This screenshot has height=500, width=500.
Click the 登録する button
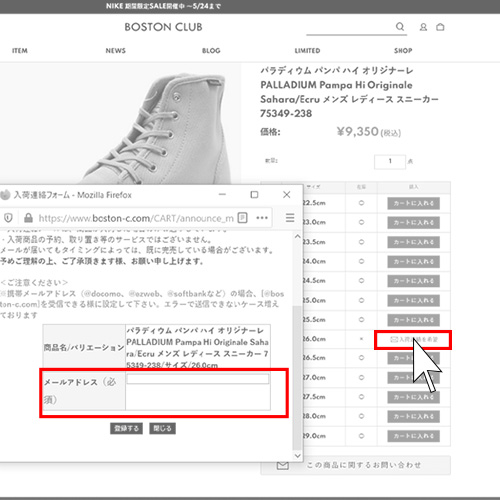tap(126, 428)
